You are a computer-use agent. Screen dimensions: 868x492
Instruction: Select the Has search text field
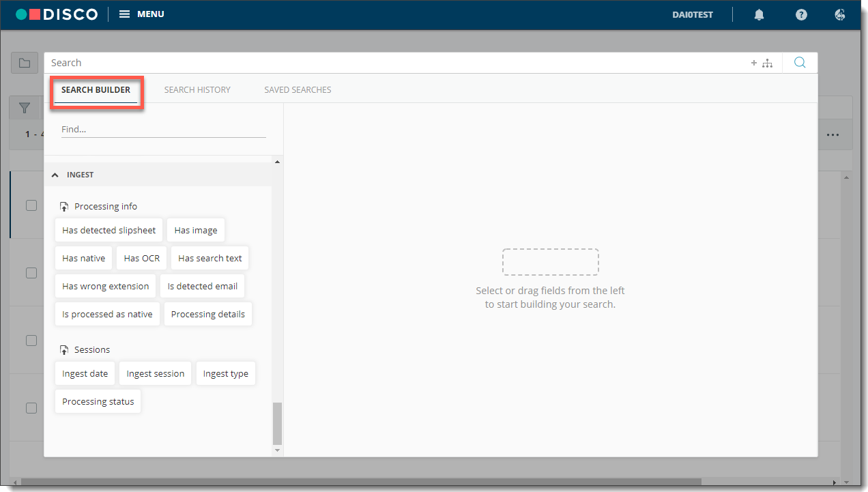click(x=210, y=258)
